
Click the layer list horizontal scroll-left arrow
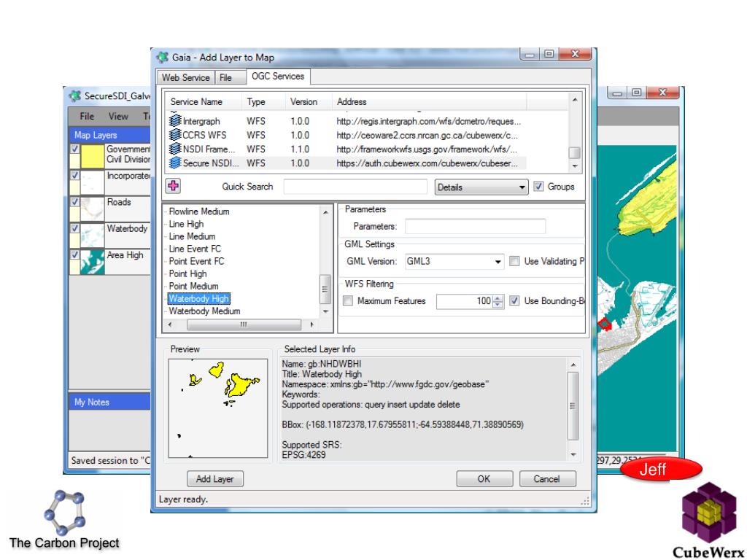tap(170, 324)
